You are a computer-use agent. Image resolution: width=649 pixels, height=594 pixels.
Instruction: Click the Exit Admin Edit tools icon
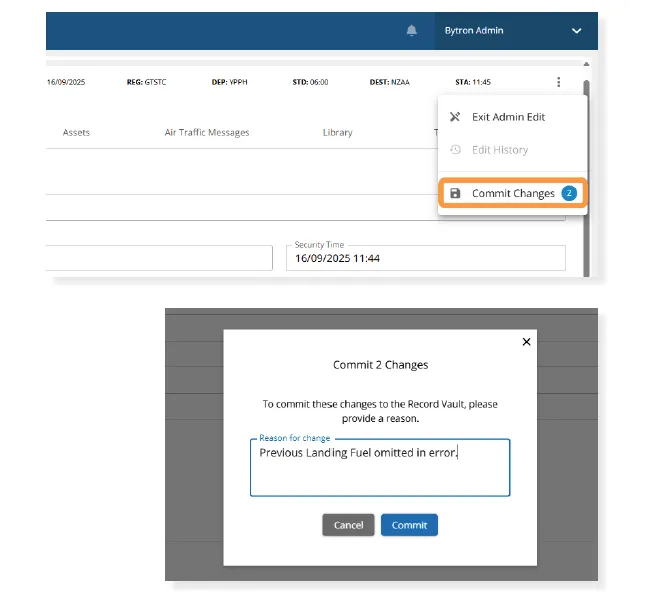(x=455, y=117)
